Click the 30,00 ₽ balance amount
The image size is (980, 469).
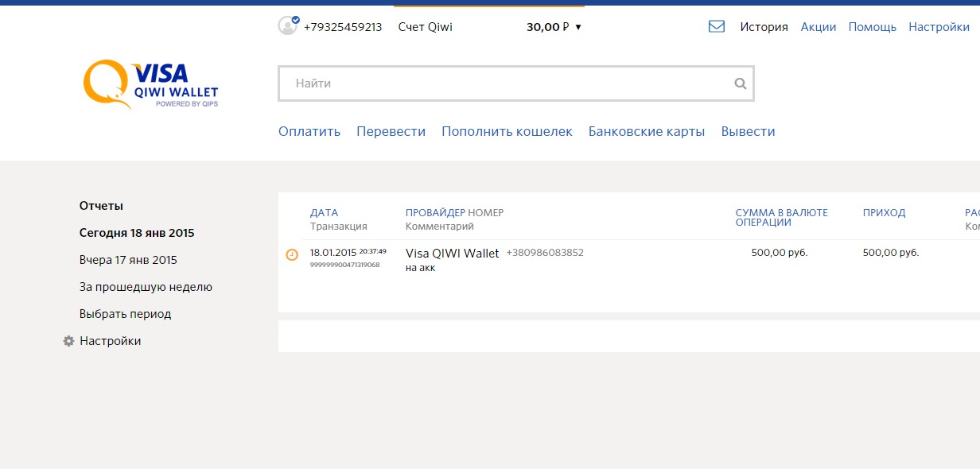(547, 27)
